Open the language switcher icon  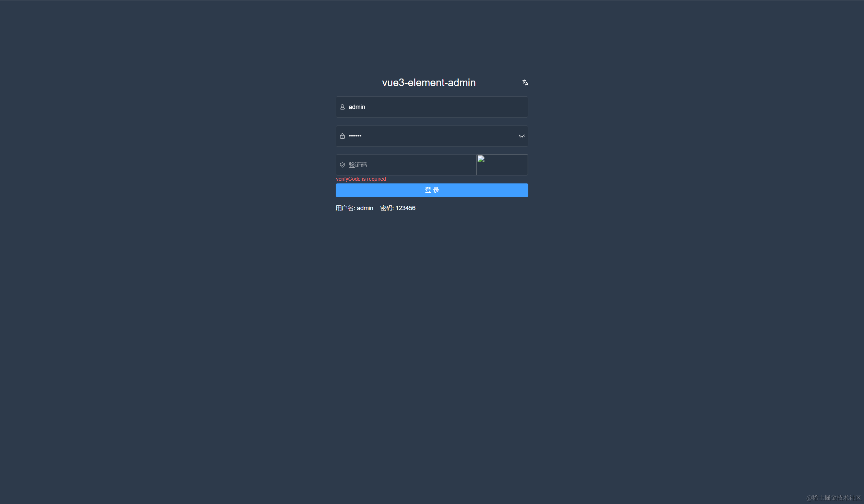tap(525, 83)
